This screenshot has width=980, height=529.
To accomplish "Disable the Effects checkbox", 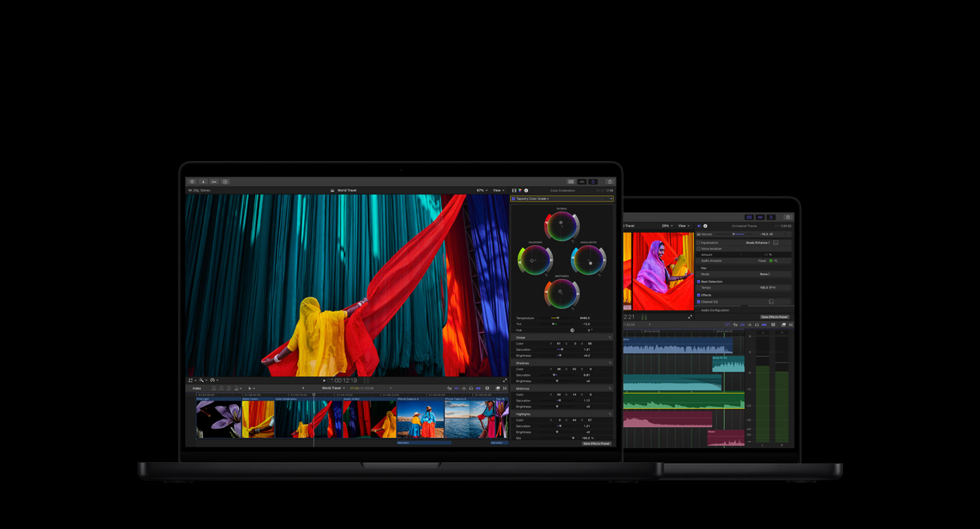I will click(x=698, y=295).
